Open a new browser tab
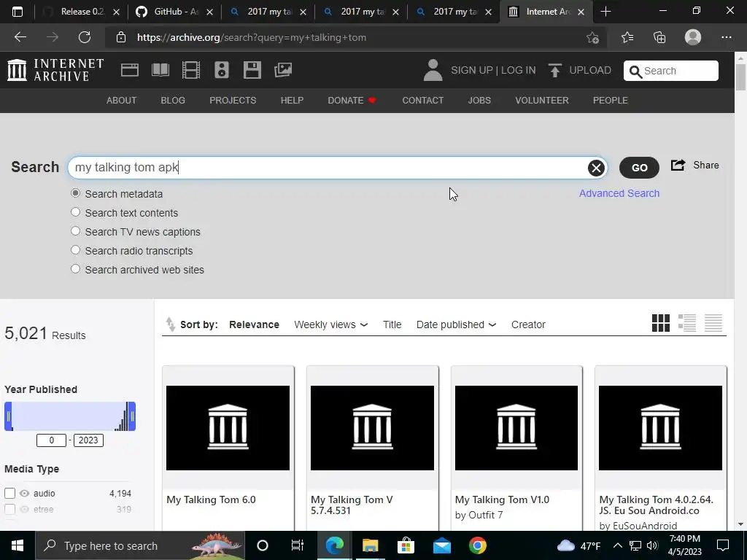This screenshot has height=560, width=747. click(x=605, y=12)
